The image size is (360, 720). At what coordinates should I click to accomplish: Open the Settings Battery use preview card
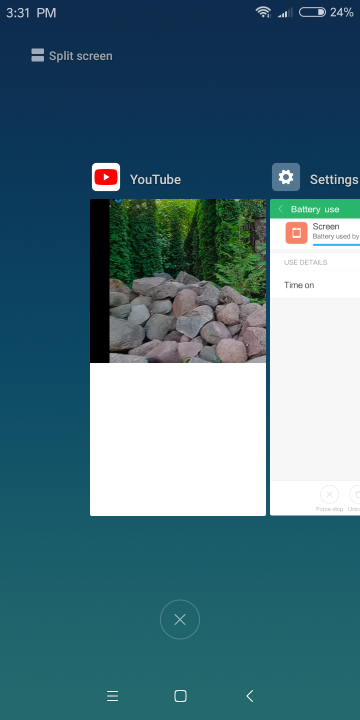click(x=315, y=357)
